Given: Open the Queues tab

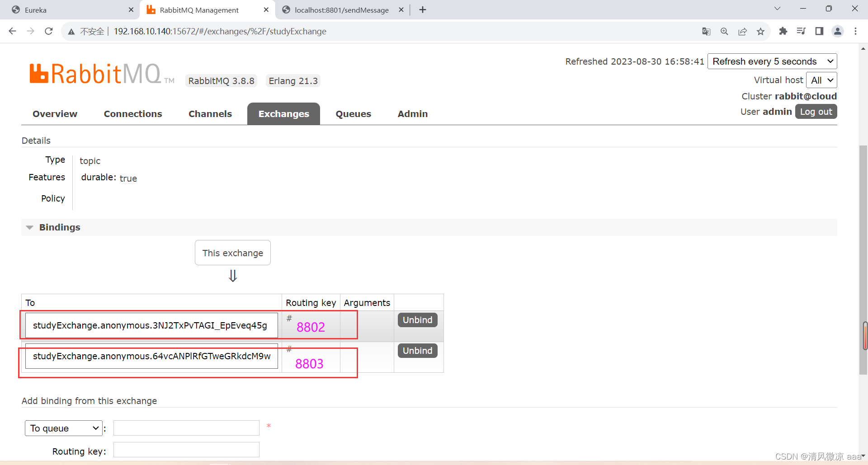Looking at the screenshot, I should pos(353,114).
